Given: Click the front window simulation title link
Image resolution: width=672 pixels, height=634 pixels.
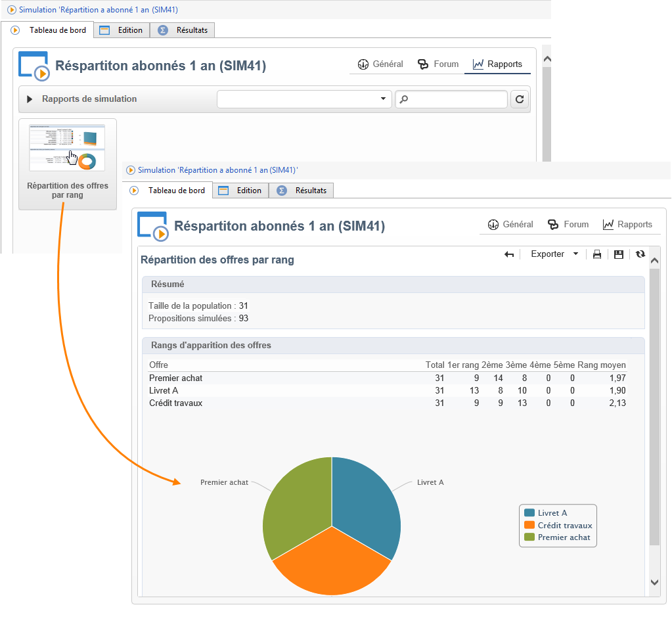Looking at the screenshot, I should [217, 170].
